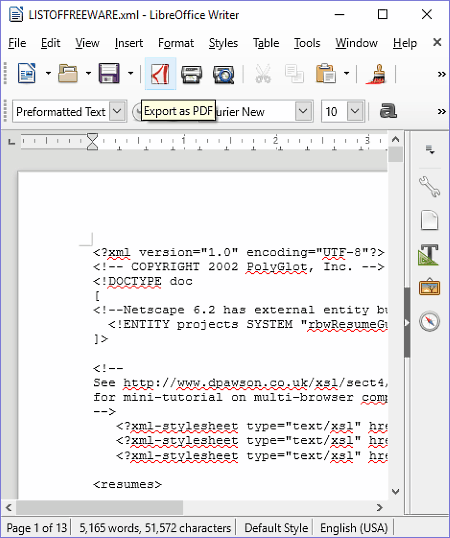This screenshot has width=450, height=538.
Task: Click the '5,165 words, 51,572 characters' status
Action: [155, 528]
